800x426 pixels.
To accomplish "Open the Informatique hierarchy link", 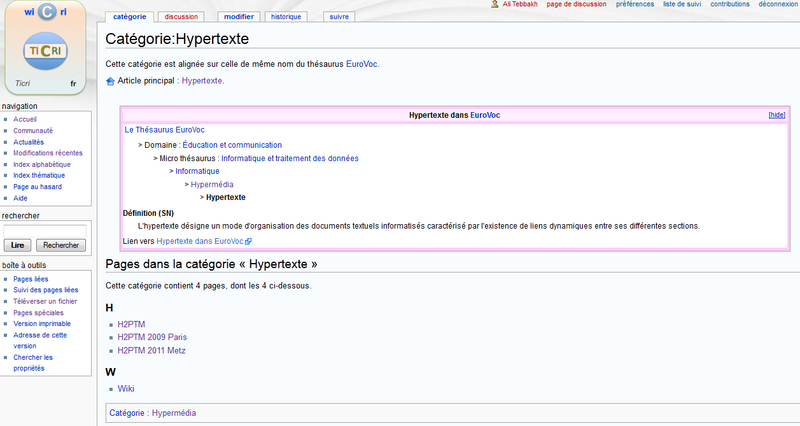I will pyautogui.click(x=197, y=171).
